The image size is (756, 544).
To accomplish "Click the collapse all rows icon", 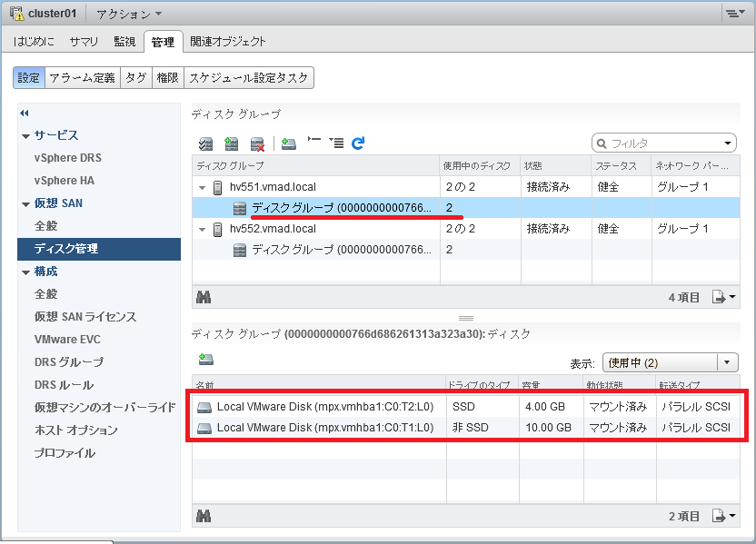I will click(314, 139).
